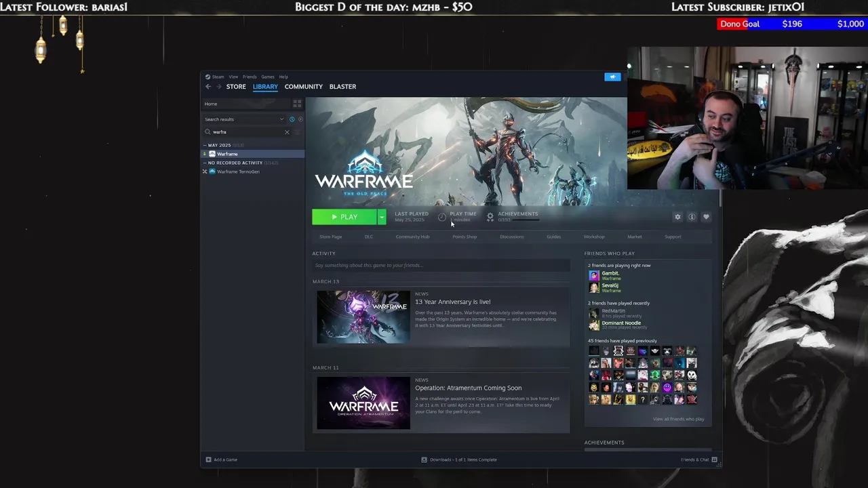The height and width of the screenshot is (488, 868).
Task: Click the blue announcements megaphone icon
Action: click(x=612, y=77)
